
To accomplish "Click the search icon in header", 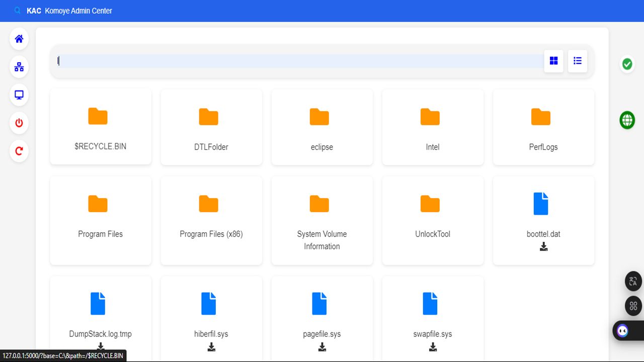I will click(x=18, y=11).
